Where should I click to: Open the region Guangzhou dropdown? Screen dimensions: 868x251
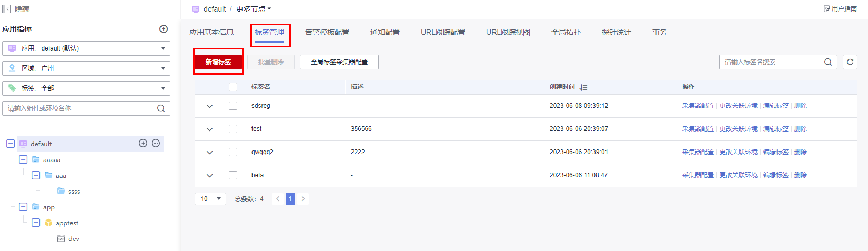pos(86,68)
